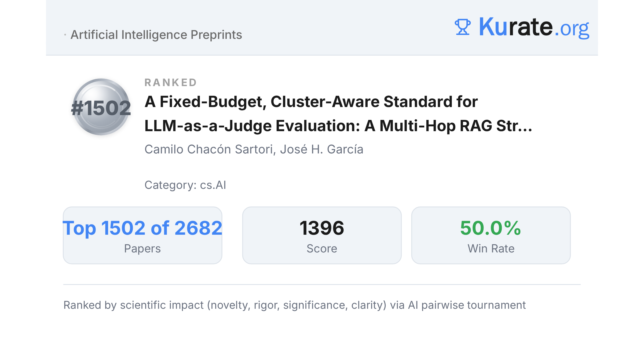Open the Fixed-Budget Cluster-Aware paper title
This screenshot has width=644, height=338.
click(x=338, y=114)
